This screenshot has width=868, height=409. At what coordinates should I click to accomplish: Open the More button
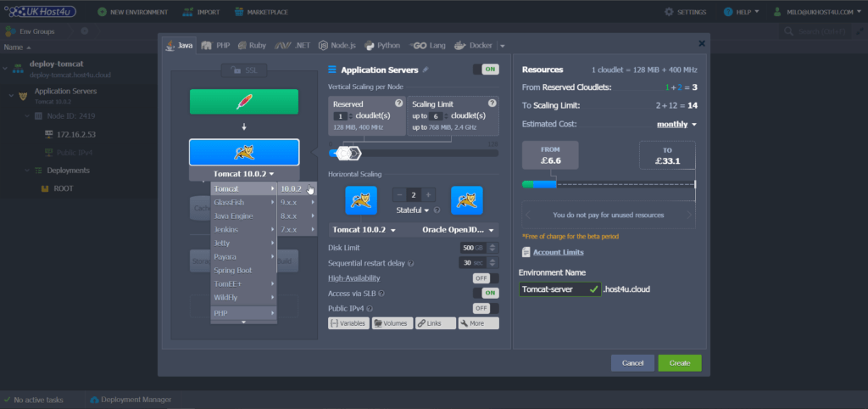pos(478,323)
